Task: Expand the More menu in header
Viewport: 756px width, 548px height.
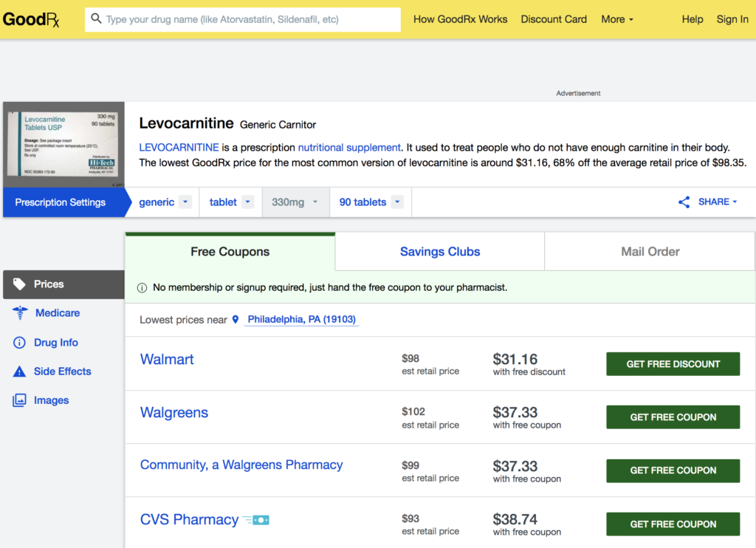Action: [617, 19]
